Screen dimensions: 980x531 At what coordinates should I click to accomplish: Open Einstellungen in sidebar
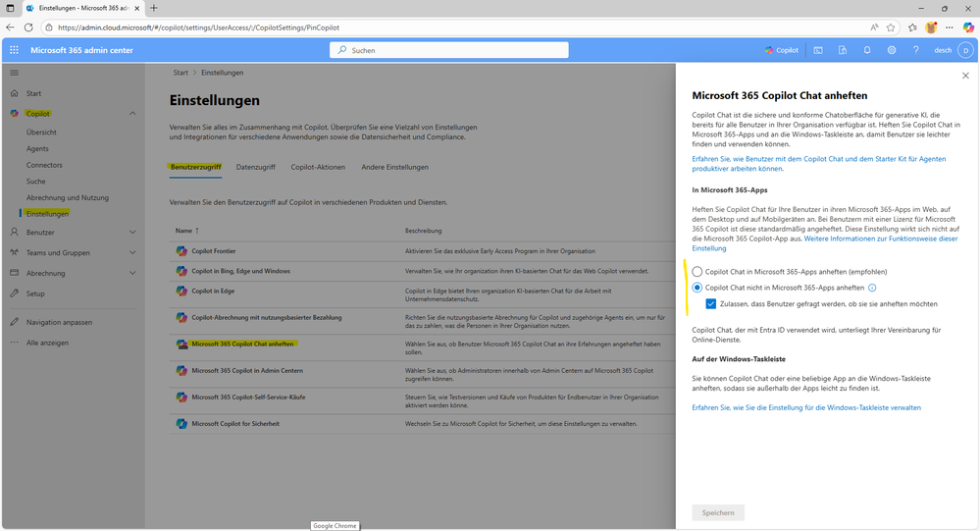47,214
